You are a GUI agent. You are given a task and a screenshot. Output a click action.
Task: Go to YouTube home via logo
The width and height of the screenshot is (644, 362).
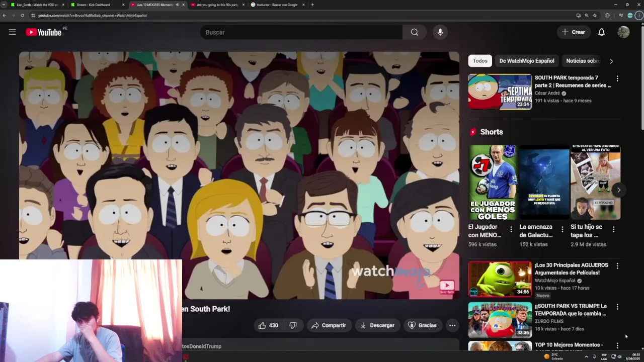(44, 32)
